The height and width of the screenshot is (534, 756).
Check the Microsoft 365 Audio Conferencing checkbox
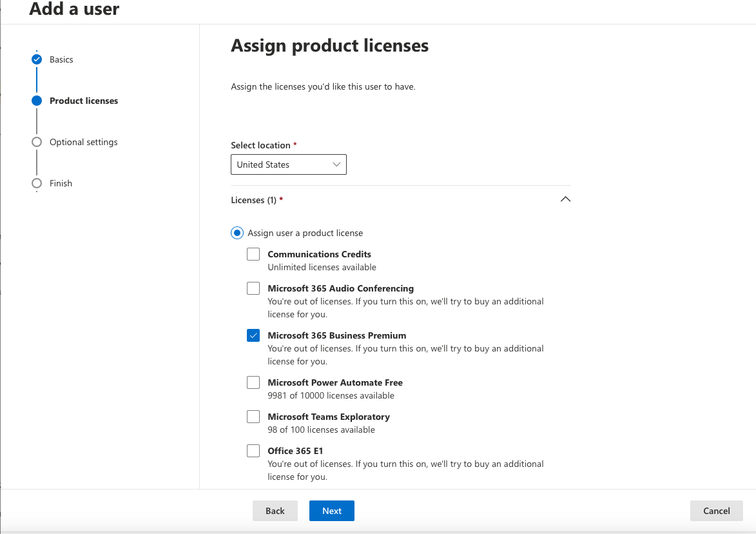(x=253, y=288)
